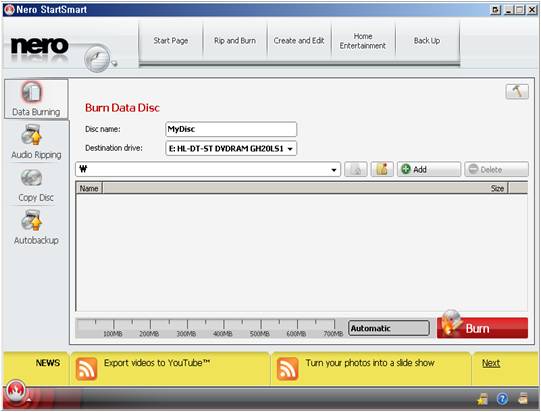Viewport: 541px width, 412px height.
Task: Switch to Rip and Burn tab
Action: pos(235,41)
